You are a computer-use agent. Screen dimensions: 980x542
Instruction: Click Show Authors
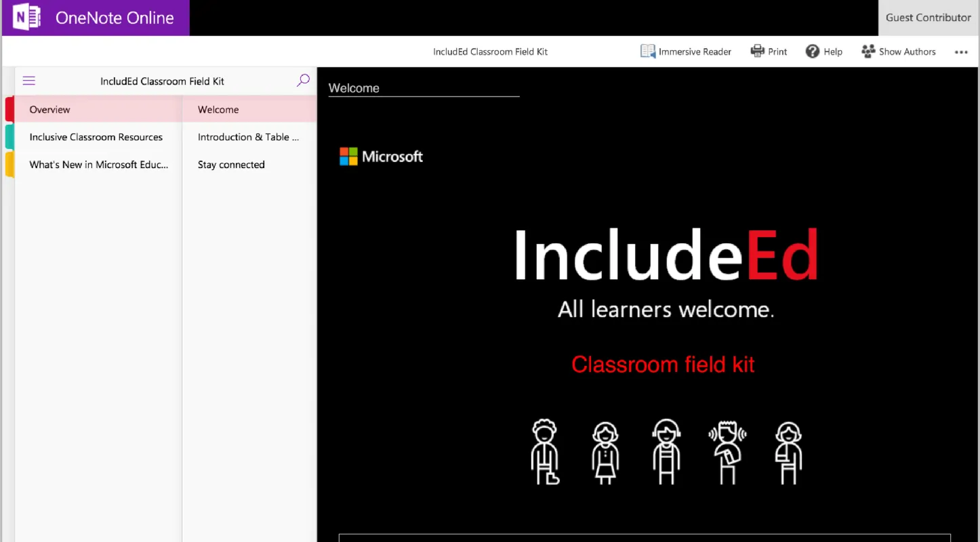(x=898, y=51)
